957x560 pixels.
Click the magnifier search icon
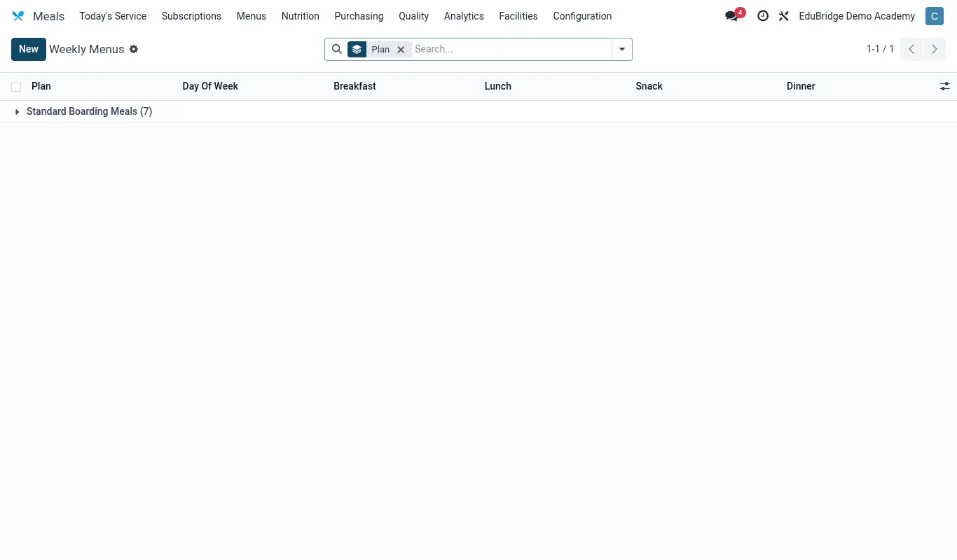[x=337, y=49]
